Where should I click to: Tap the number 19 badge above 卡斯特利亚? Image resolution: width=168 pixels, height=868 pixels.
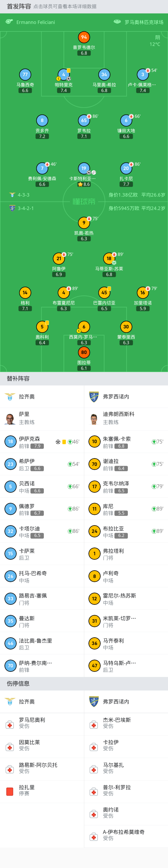pyautogui.click(x=84, y=168)
